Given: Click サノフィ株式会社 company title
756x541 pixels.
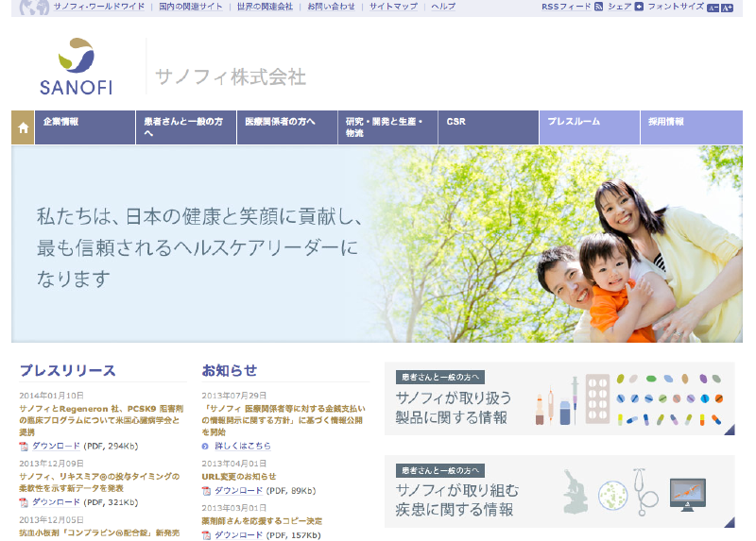Looking at the screenshot, I should point(231,77).
